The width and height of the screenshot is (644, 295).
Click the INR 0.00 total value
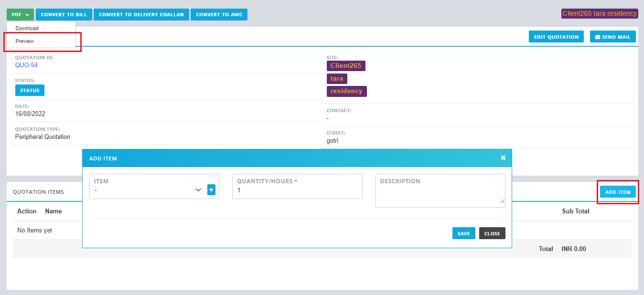(574, 249)
